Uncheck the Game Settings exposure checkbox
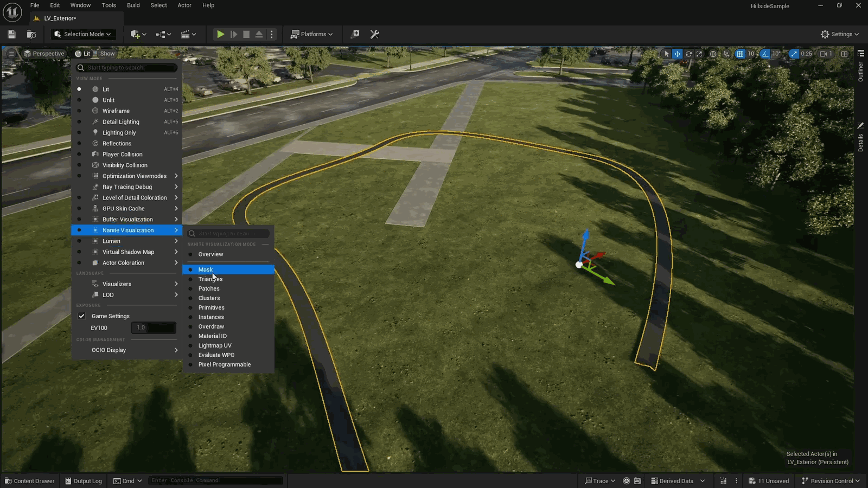 (x=81, y=316)
